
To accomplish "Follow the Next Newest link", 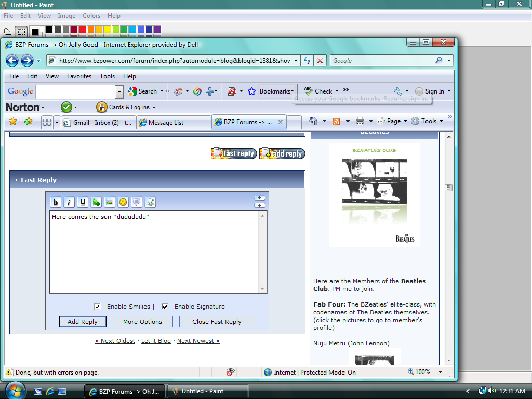I will coord(198,341).
